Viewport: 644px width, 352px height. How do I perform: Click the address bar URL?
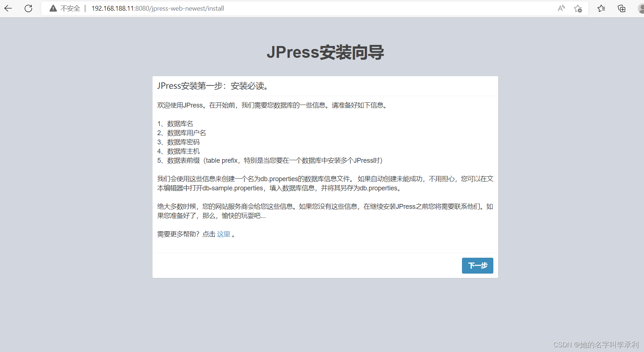click(158, 8)
